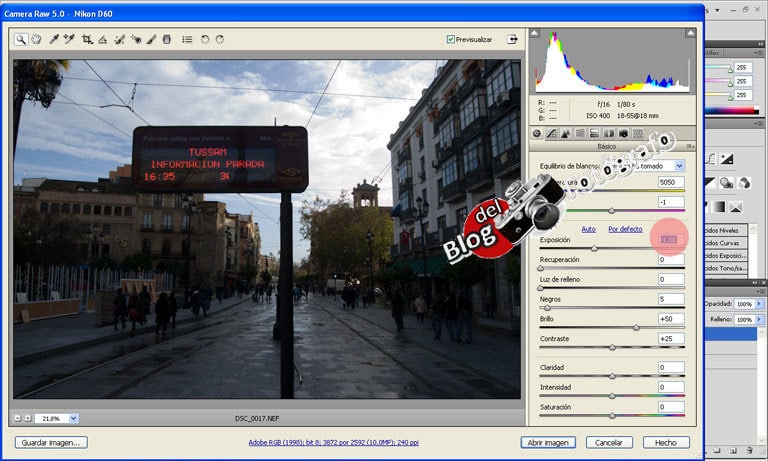The height and width of the screenshot is (461, 768).
Task: Select the Hand tool
Action: point(36,40)
